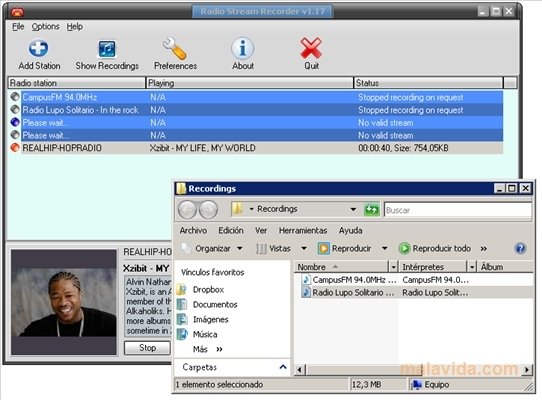542x400 pixels.
Task: Open the Help menu
Action: [75, 27]
